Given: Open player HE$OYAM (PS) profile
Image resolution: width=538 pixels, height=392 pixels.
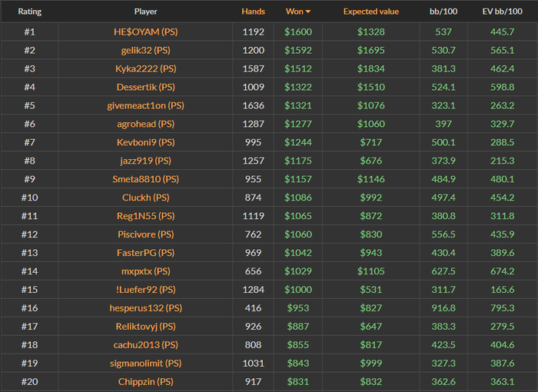Looking at the screenshot, I should (145, 32).
